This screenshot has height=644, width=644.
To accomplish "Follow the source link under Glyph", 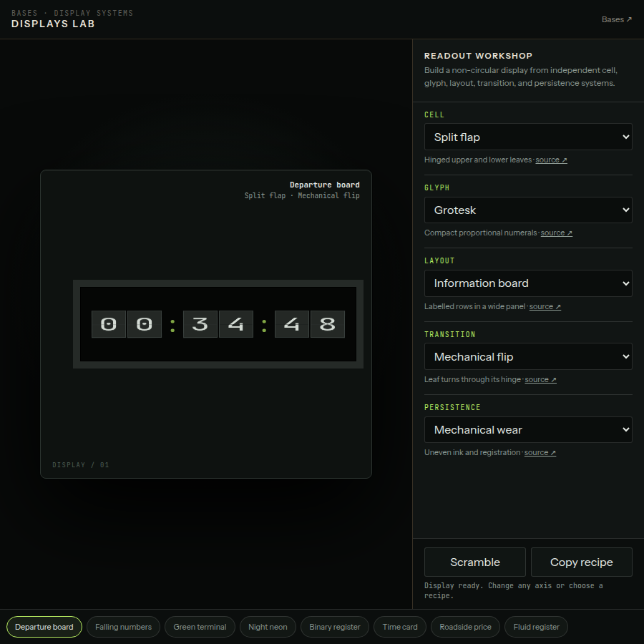I will [x=556, y=233].
